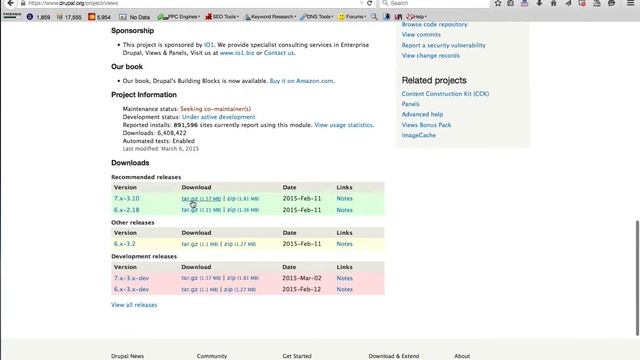Open View usage statistics link
The image size is (640, 360).
click(343, 125)
